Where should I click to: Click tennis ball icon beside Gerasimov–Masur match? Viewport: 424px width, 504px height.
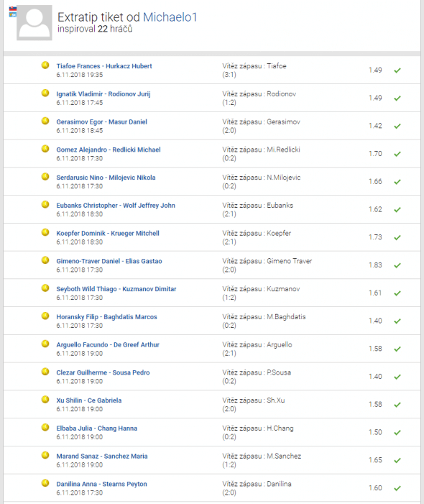45,121
